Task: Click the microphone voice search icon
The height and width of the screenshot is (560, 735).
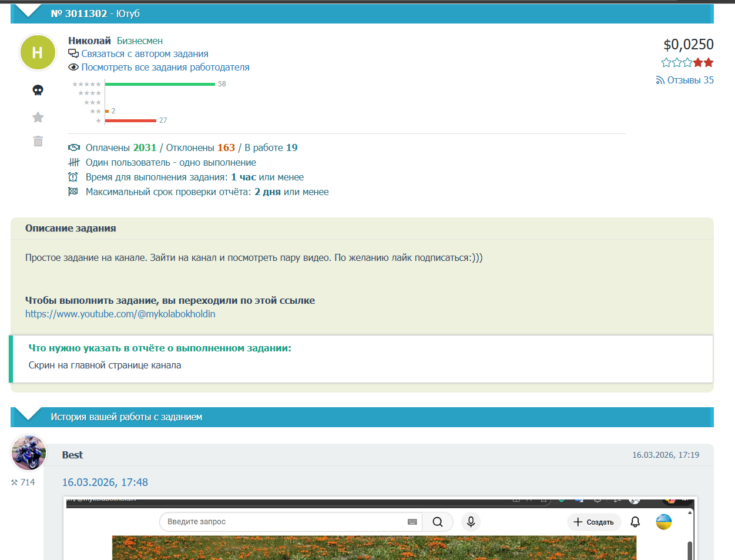Action: point(471,522)
